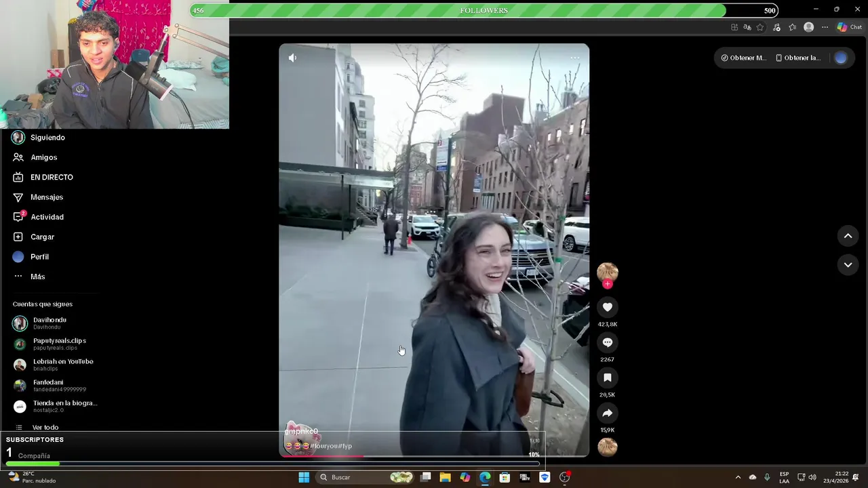
Task: Open the video's three-dot options menu
Action: pyautogui.click(x=575, y=58)
